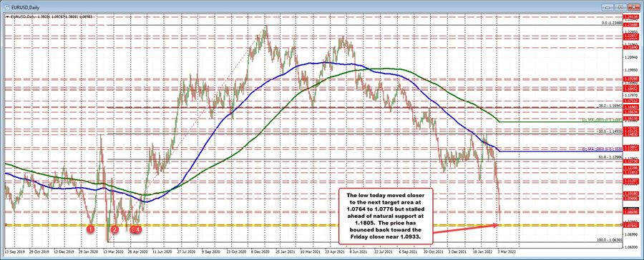Click the 1.06000 value on price axis

pos(631,247)
